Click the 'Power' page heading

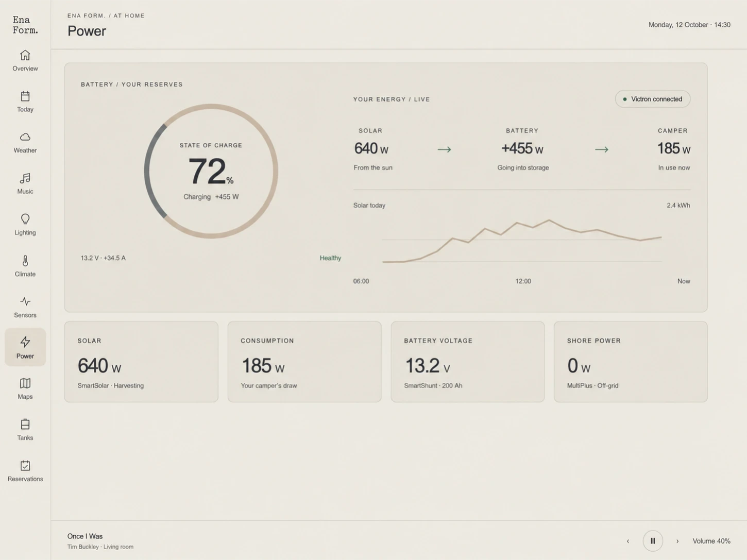pyautogui.click(x=87, y=31)
